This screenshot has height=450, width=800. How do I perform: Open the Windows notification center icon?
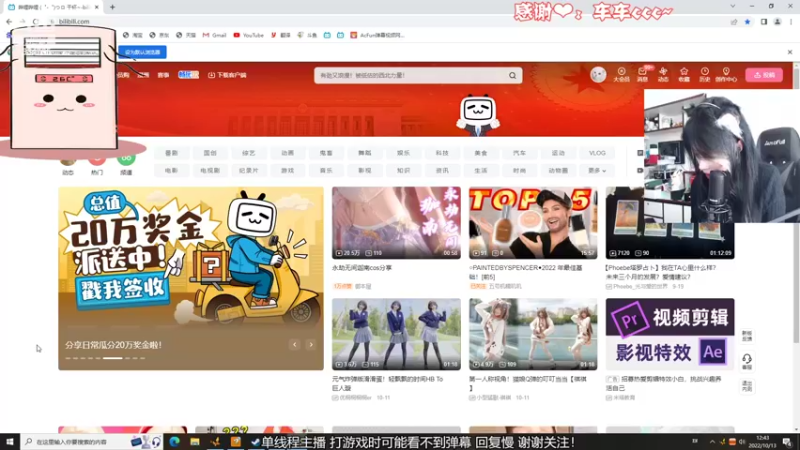click(x=787, y=442)
